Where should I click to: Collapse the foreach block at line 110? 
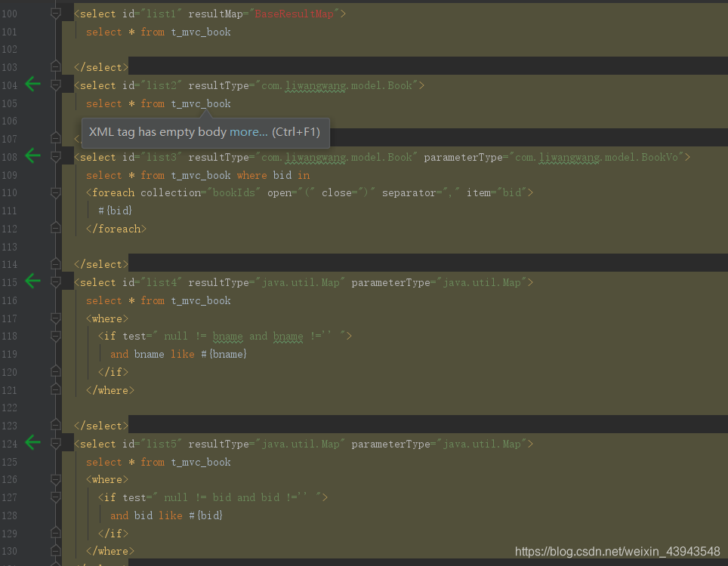(x=55, y=192)
